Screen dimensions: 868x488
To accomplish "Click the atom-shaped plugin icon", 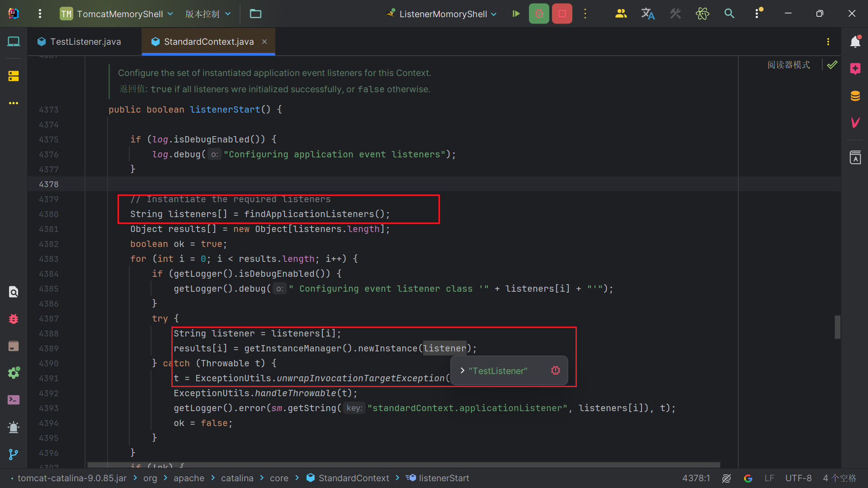I will [703, 14].
